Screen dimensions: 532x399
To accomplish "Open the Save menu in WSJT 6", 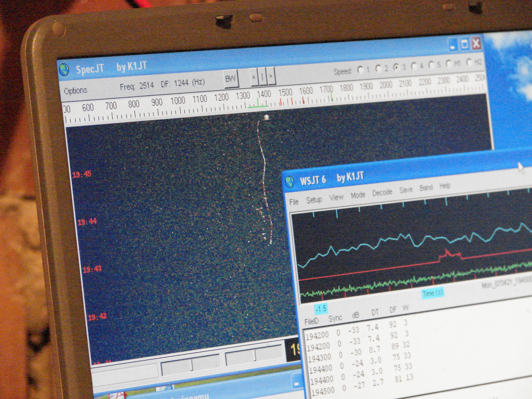I will [x=406, y=190].
